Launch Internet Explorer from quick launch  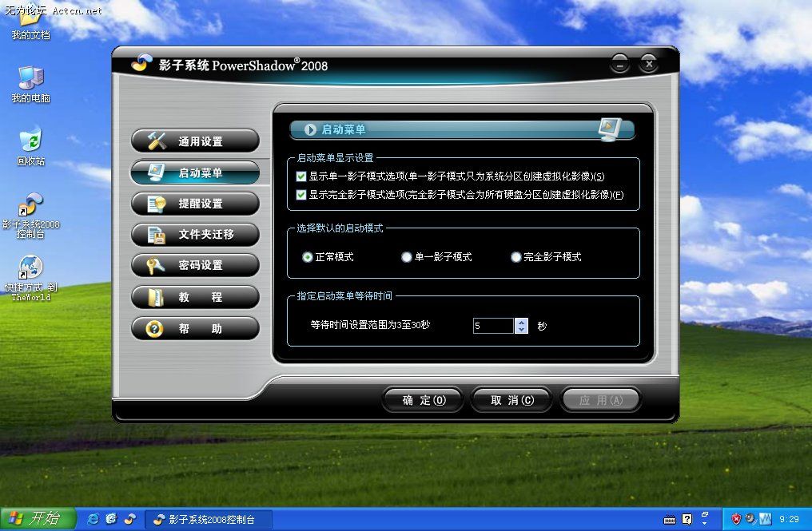(94, 518)
